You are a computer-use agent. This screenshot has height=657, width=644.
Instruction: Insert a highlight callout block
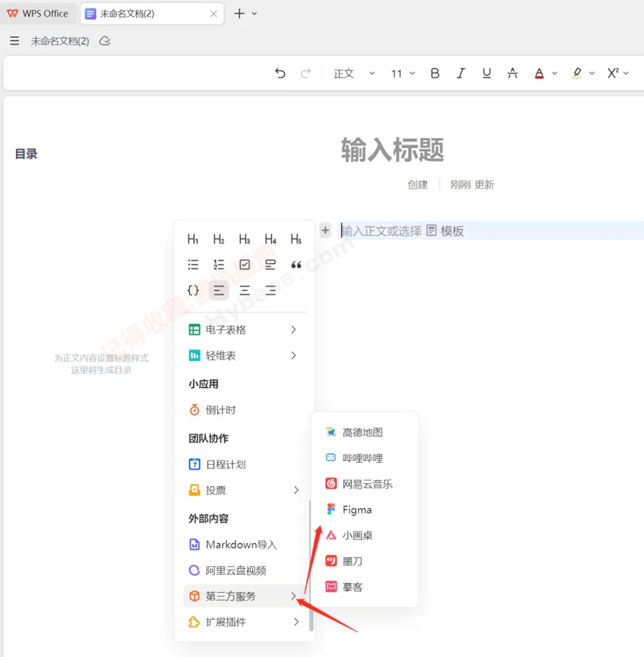pos(271,265)
